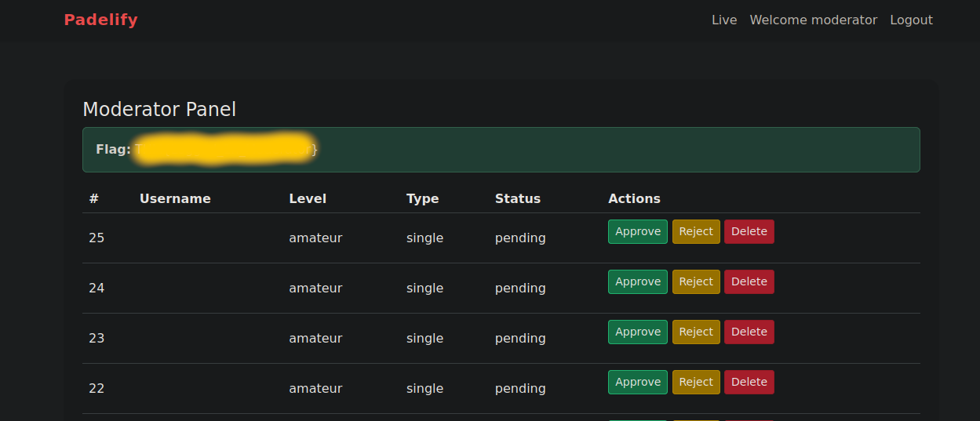980x421 pixels.
Task: Delete the row 24 entry
Action: pos(749,282)
